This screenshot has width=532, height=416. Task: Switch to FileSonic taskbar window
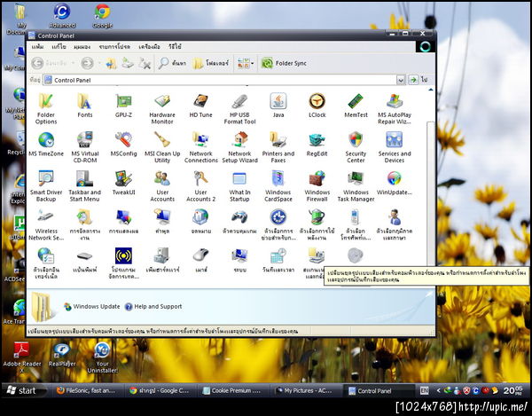[86, 390]
